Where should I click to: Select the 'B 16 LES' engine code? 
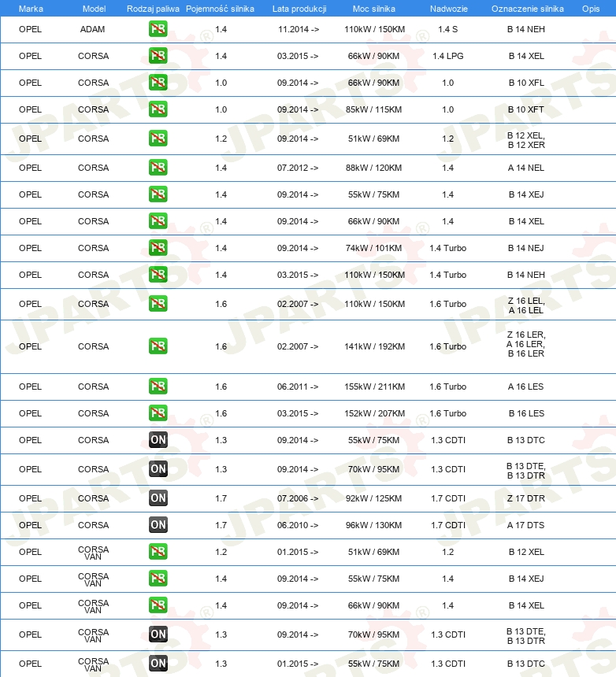pyautogui.click(x=526, y=413)
